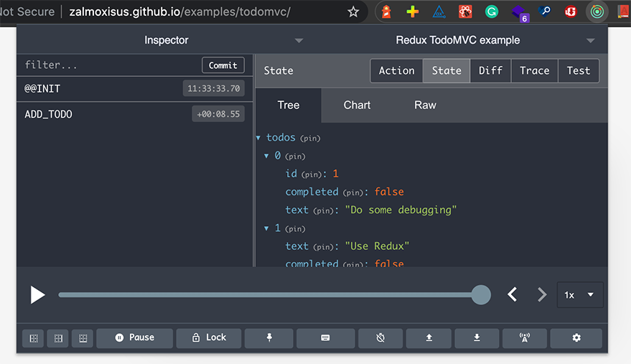The width and height of the screenshot is (631, 364).
Task: Pin the id key of todo 0
Action: (x=312, y=174)
